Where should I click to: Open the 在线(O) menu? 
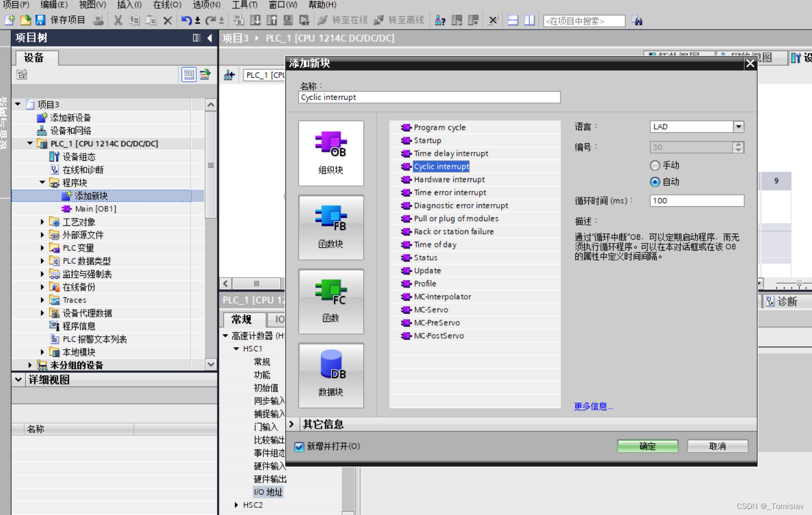pos(167,5)
